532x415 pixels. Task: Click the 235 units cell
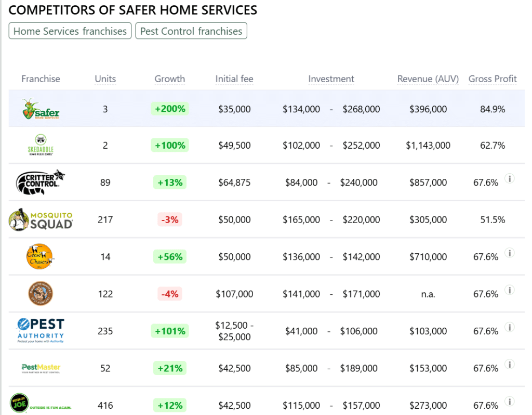tap(105, 331)
